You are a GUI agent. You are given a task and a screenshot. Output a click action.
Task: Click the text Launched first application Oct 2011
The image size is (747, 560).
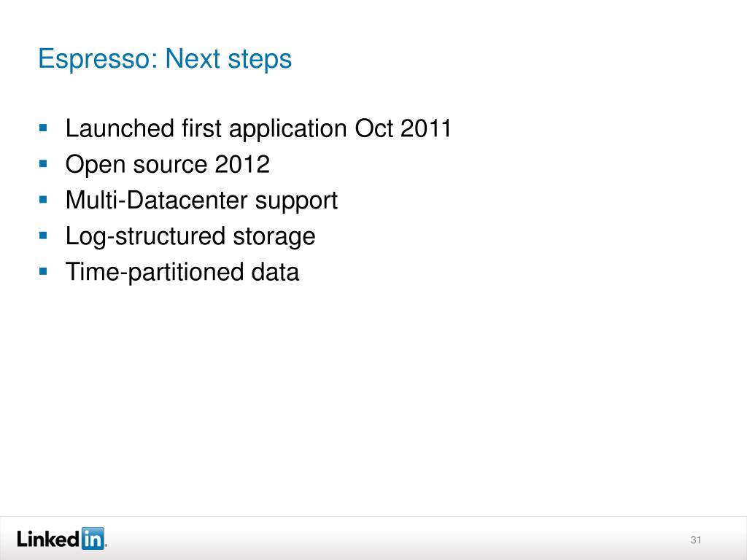coord(258,128)
